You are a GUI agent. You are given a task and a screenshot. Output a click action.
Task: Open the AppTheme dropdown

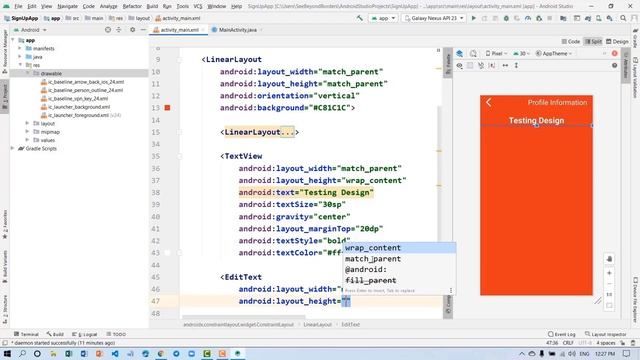coord(554,53)
